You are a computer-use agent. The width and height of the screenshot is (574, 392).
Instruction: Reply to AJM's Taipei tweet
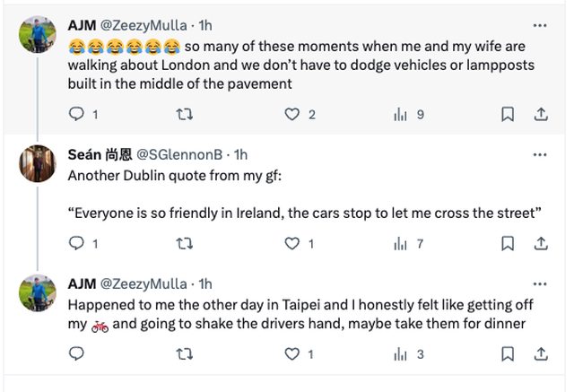click(77, 354)
